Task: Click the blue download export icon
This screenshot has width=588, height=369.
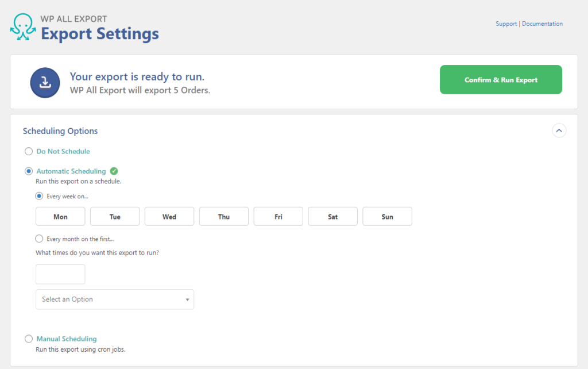Action: tap(45, 83)
